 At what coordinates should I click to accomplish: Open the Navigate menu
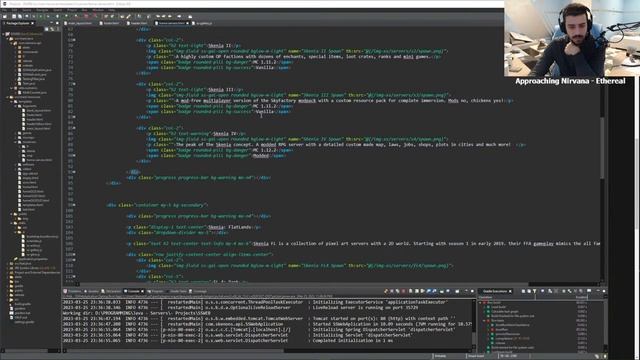pyautogui.click(x=42, y=10)
